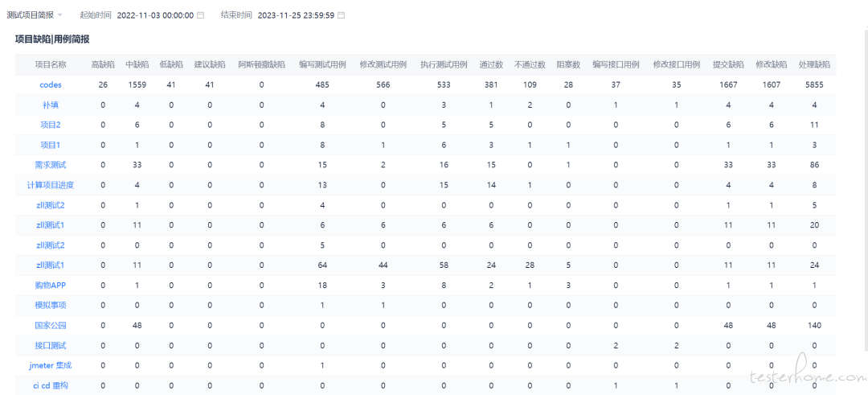Viewport: 868px width, 395px height.
Task: Click the calendar icon beside end time
Action: (x=342, y=15)
